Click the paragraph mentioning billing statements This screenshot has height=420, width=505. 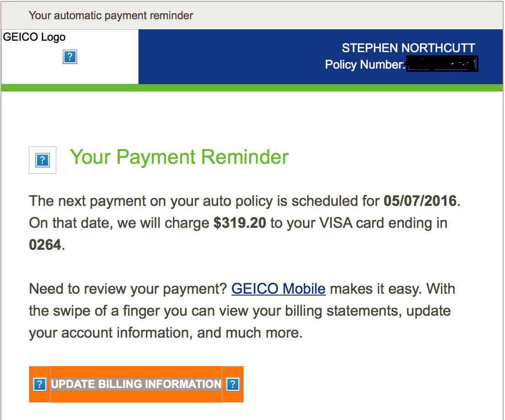click(242, 311)
